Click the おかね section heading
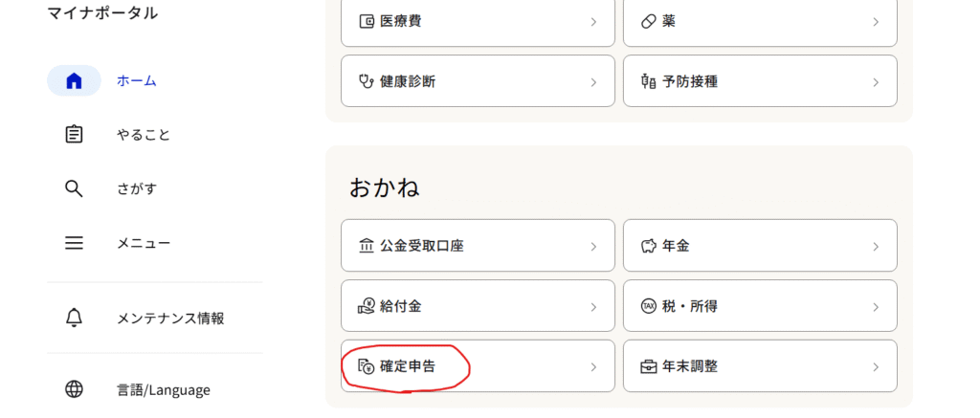980x418 pixels. (x=384, y=187)
